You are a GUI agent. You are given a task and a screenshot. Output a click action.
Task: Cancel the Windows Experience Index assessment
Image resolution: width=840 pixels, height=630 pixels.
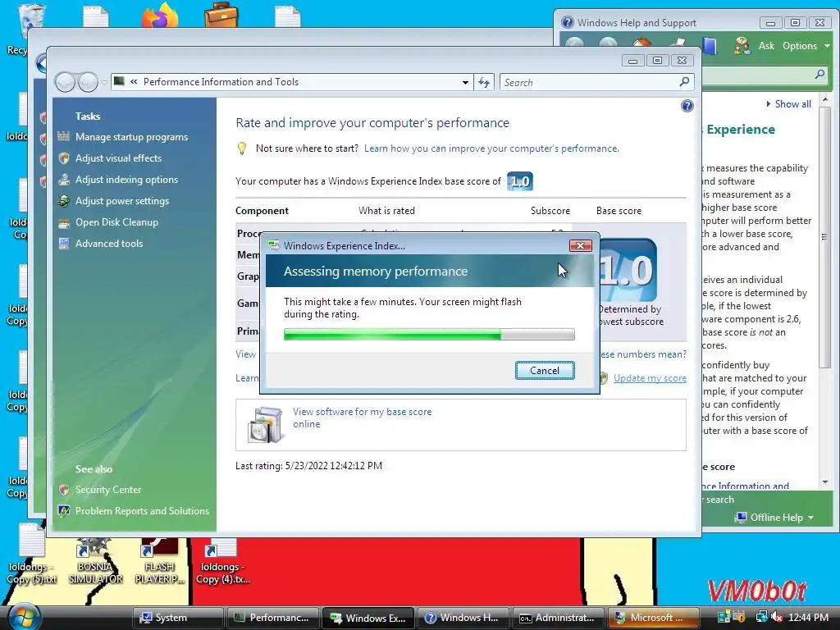tap(545, 371)
